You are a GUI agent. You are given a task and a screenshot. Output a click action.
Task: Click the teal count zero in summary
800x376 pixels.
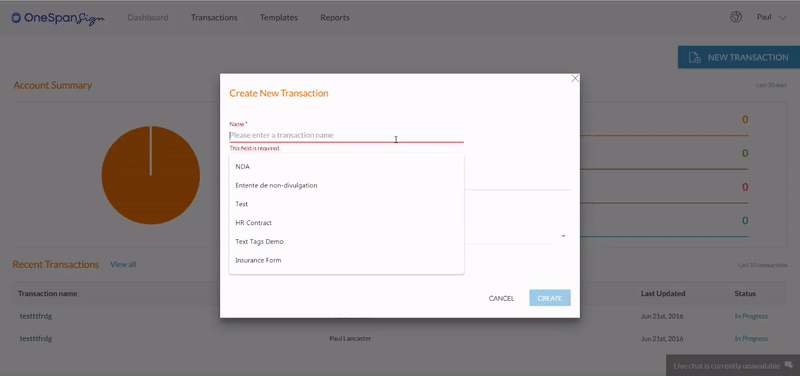tap(745, 221)
